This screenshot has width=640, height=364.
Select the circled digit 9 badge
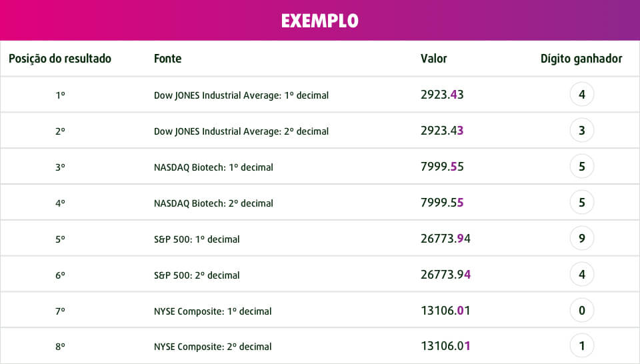tap(582, 239)
